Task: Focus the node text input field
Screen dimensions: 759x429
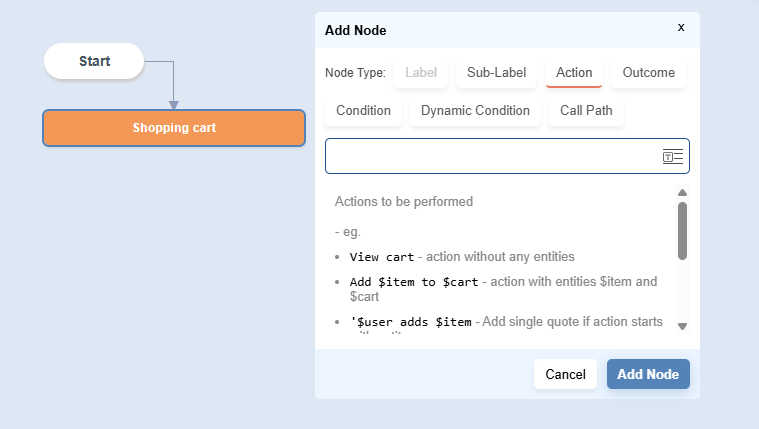Action: point(490,157)
